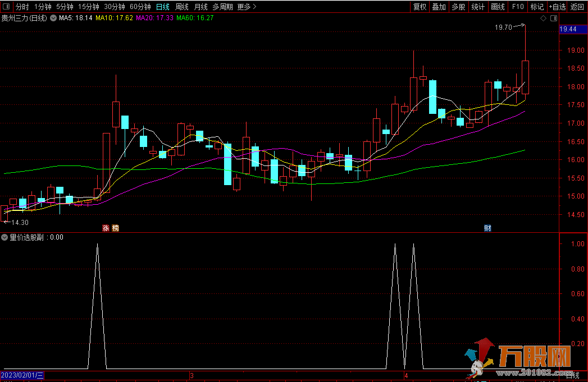
Task: Click the 1.00 indicator axis label
Action: (577, 244)
